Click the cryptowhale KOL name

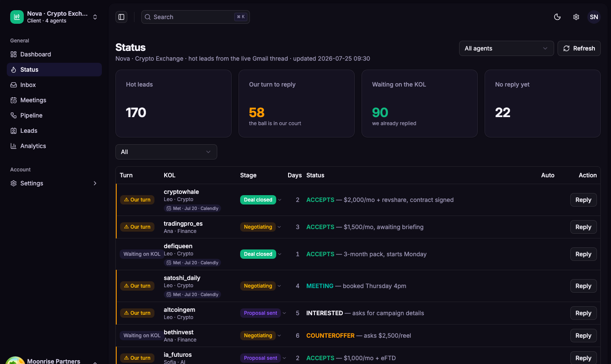click(181, 192)
